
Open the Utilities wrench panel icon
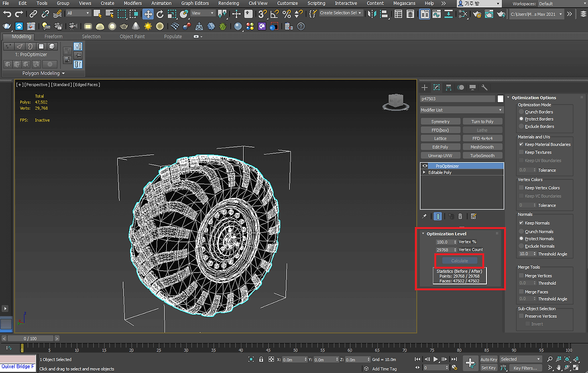484,88
